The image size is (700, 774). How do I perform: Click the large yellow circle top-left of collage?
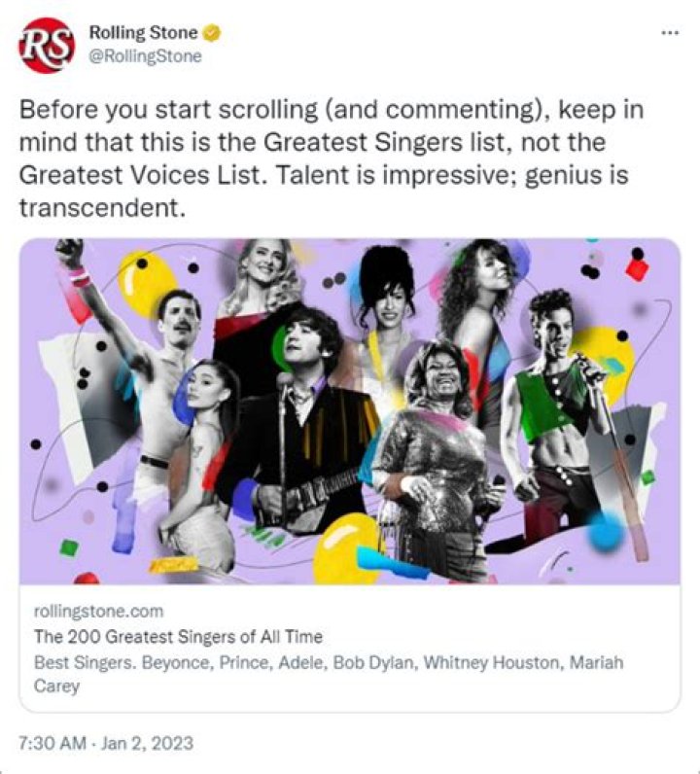pos(144,282)
